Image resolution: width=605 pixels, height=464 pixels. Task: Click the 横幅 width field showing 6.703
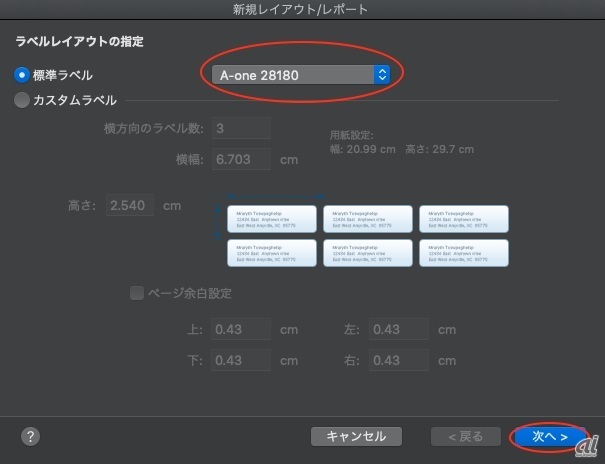click(241, 159)
